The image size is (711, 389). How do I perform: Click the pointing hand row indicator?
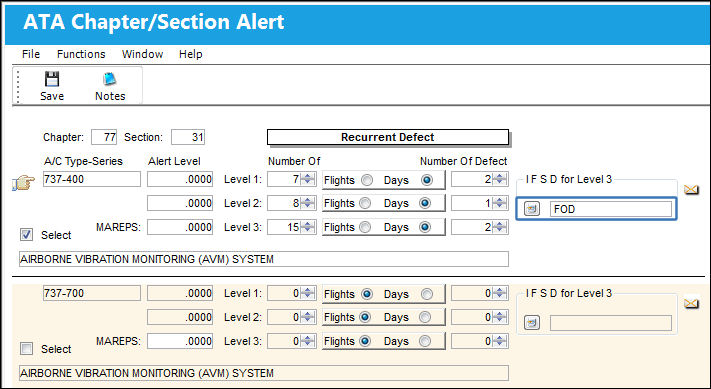[x=24, y=183]
